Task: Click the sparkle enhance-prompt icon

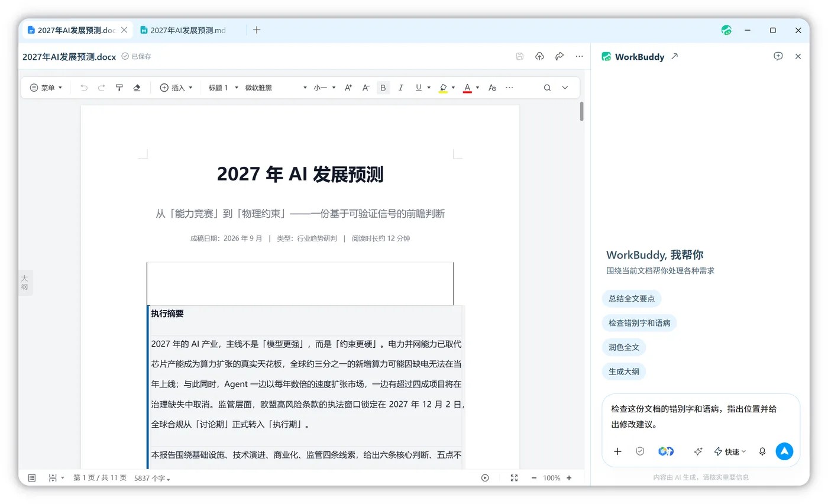Action: click(x=698, y=451)
